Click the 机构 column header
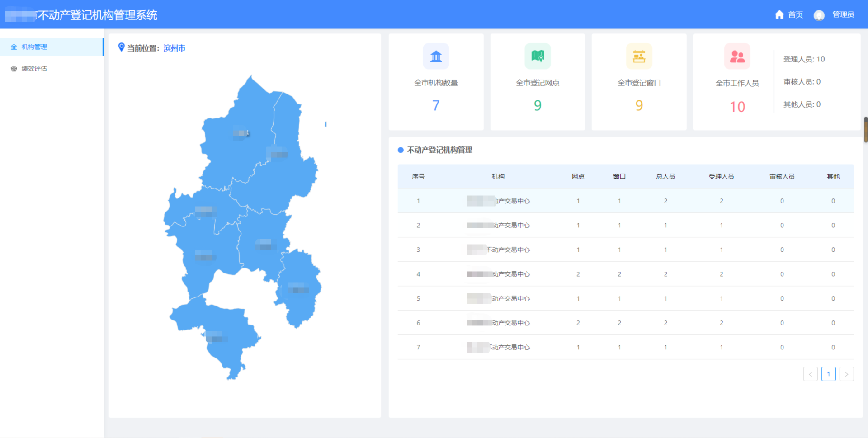 pyautogui.click(x=498, y=177)
